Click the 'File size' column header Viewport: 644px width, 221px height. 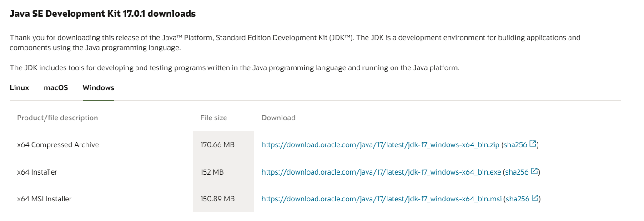point(214,118)
